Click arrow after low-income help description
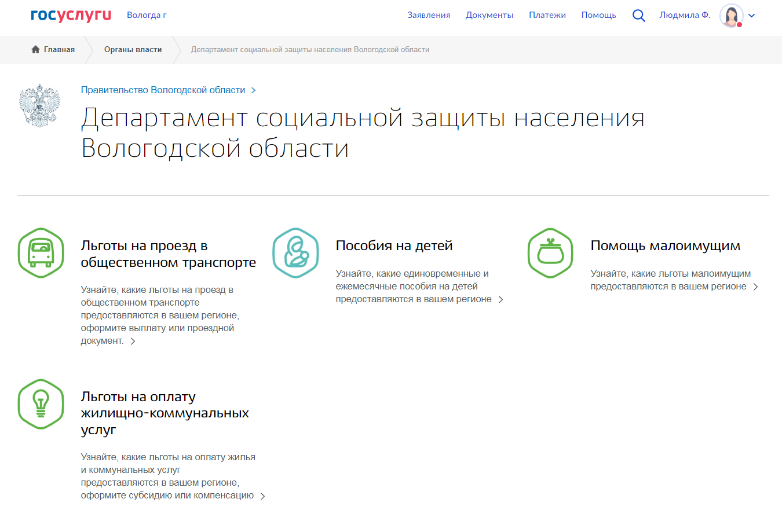The width and height of the screenshot is (782, 532). [755, 287]
